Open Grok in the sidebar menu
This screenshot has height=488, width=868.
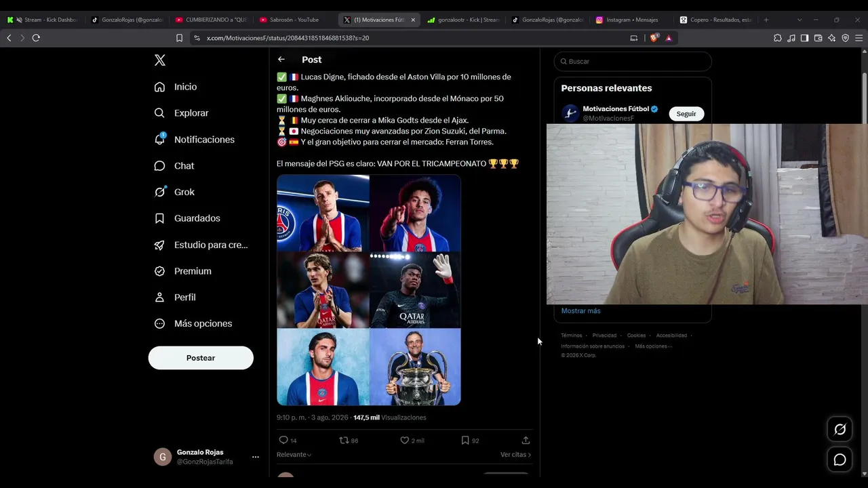click(174, 192)
